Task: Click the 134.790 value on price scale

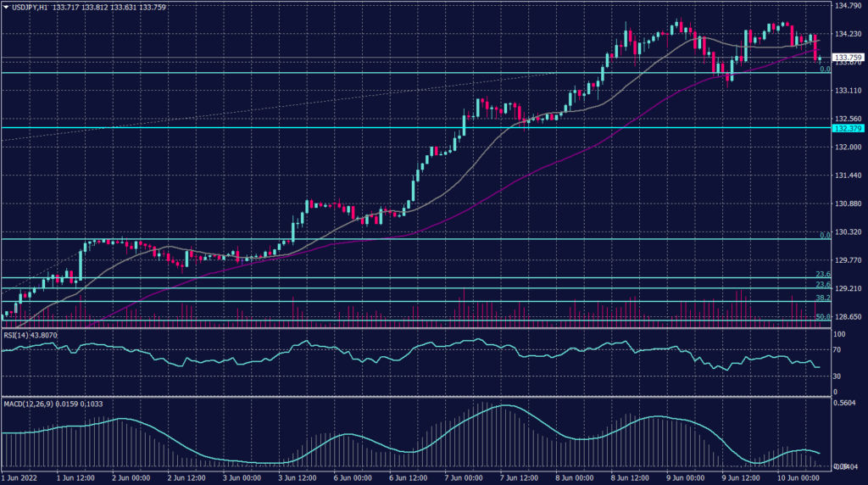Action: point(847,6)
